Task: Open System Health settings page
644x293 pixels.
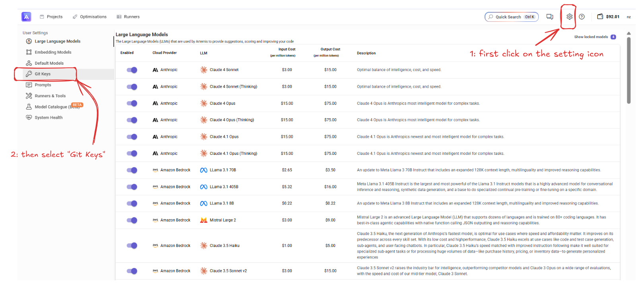Action: tap(48, 118)
